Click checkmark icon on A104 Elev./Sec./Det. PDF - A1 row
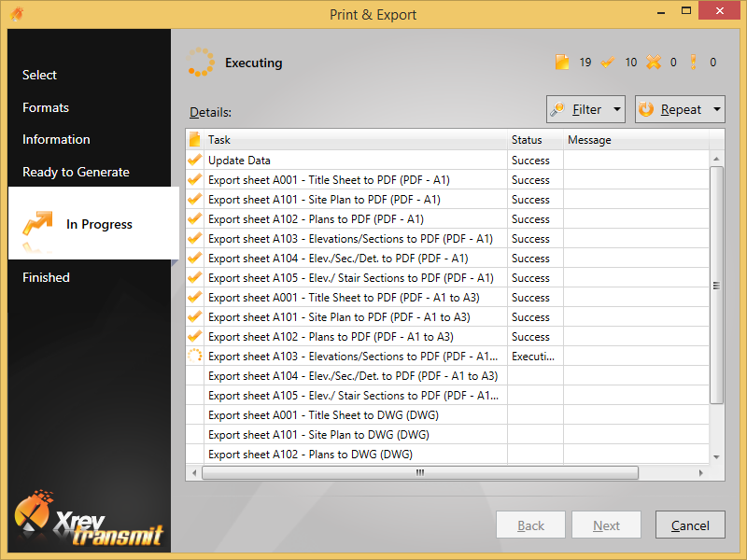Screen dimensions: 747x560 click(194, 259)
